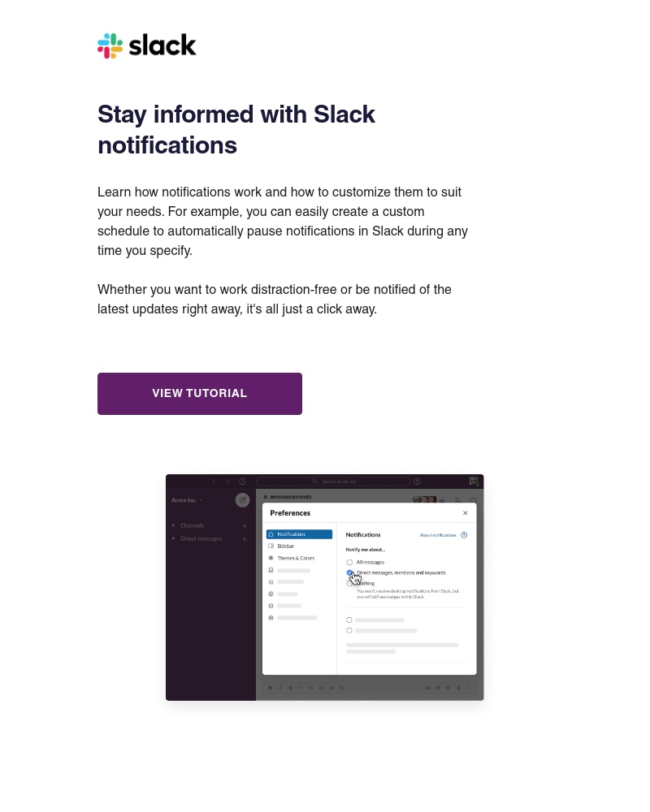Click the add people icon in the channel header
The width and height of the screenshot is (650, 812).
click(x=457, y=500)
